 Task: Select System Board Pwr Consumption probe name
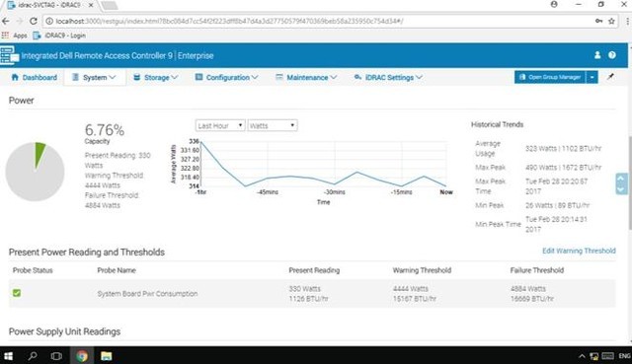click(147, 294)
